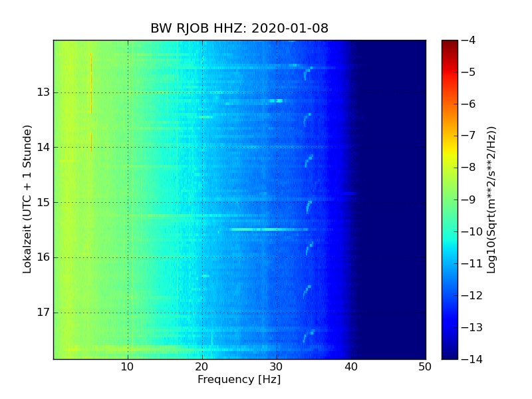Click the colorbar tick label '−12'

click(472, 295)
